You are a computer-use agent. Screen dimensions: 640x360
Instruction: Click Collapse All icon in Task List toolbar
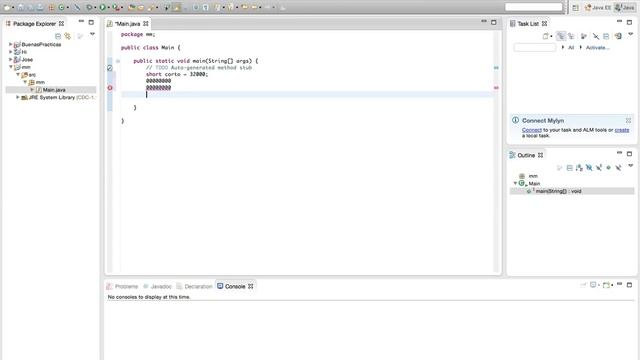tap(606, 36)
